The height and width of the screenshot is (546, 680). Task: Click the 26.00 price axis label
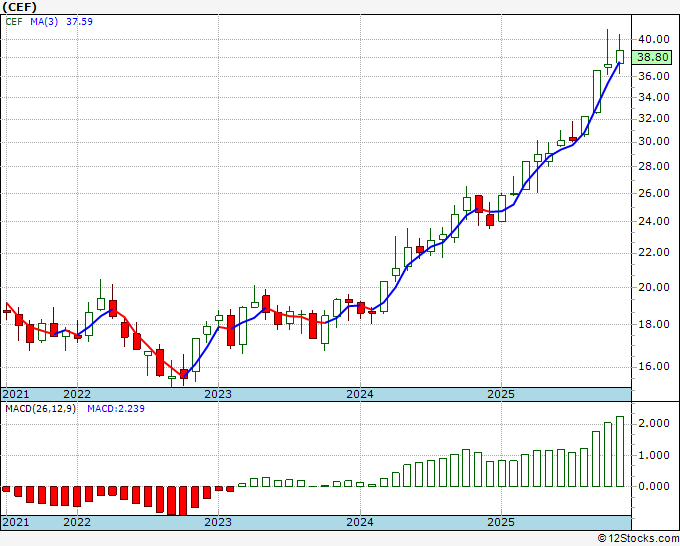[x=654, y=193]
